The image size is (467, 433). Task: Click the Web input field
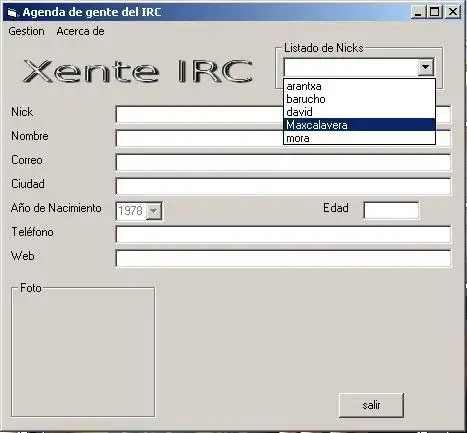(x=283, y=258)
